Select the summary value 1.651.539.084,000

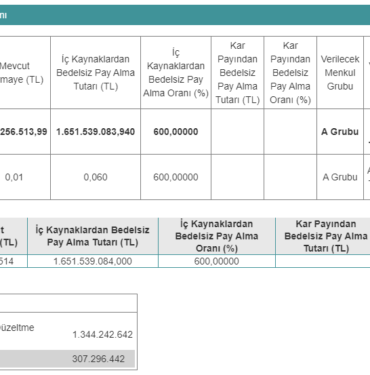point(93,261)
